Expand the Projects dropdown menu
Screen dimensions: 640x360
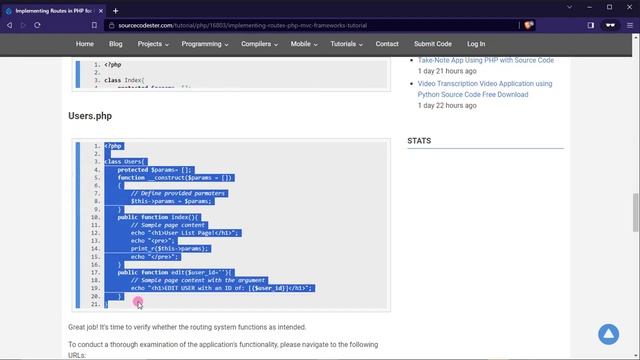coord(153,44)
